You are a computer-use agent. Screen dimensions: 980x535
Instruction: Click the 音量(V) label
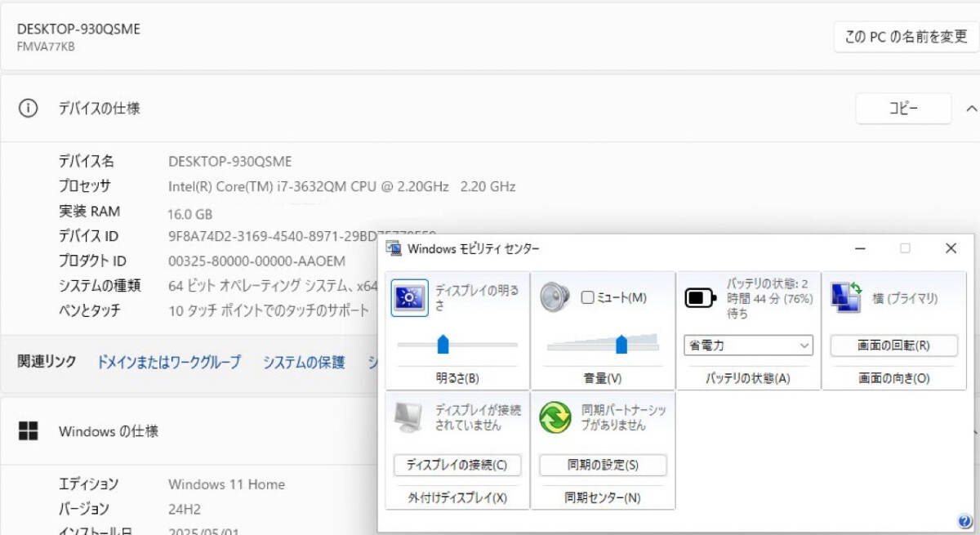point(603,378)
